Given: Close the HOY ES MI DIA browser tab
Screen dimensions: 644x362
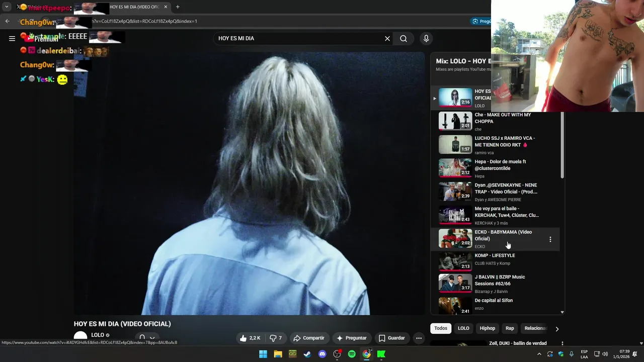Looking at the screenshot, I should tap(166, 7).
